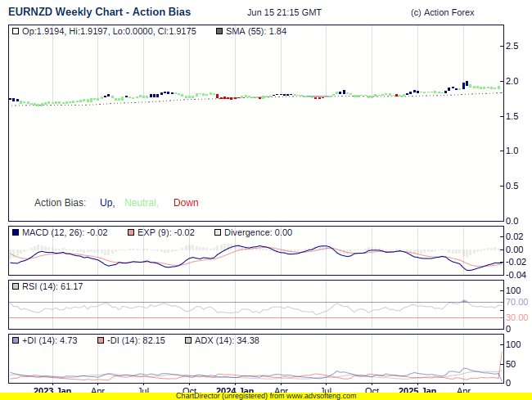
Task: Click the ADX (14) legend swatch
Action: pos(188,340)
